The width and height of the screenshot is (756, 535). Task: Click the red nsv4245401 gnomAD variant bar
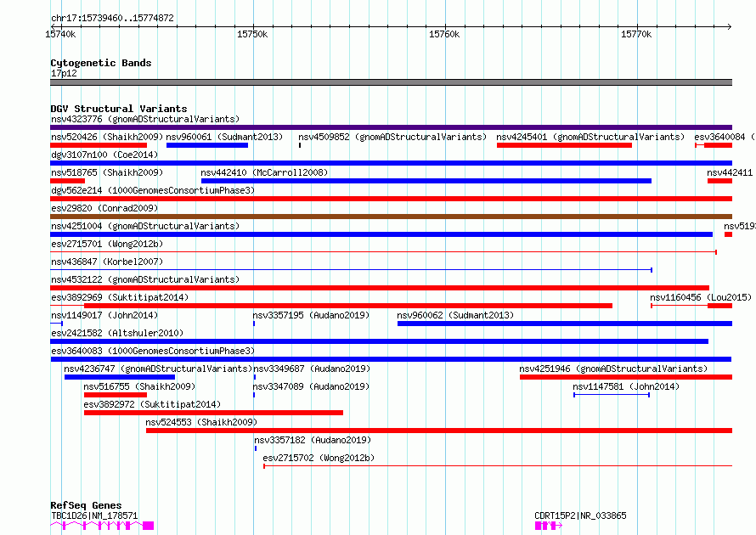pos(564,145)
